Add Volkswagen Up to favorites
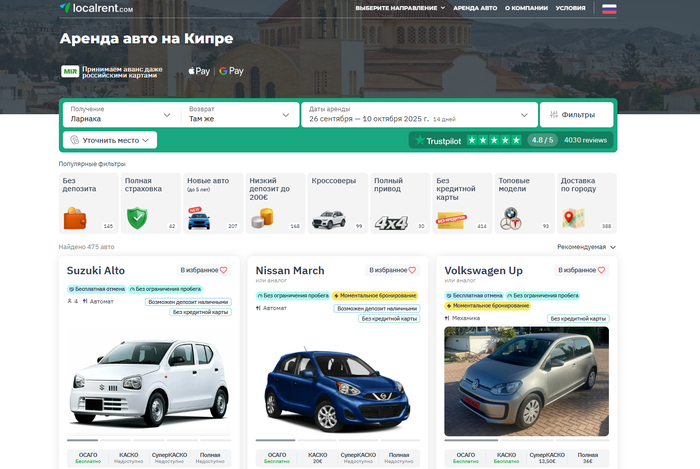Image resolution: width=700 pixels, height=469 pixels. (x=582, y=270)
